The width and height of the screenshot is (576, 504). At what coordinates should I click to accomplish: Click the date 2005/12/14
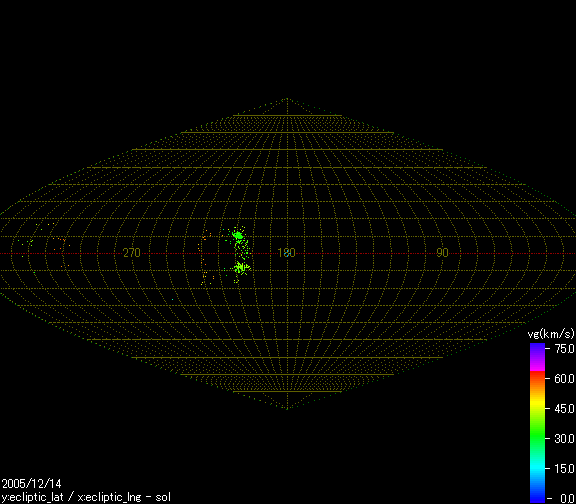pyautogui.click(x=32, y=483)
